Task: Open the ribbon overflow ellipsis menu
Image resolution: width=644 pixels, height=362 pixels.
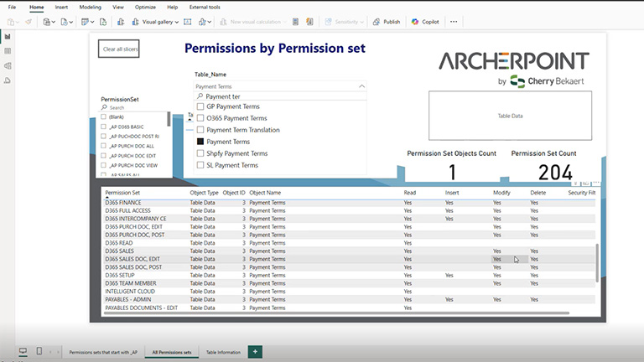Action: (x=454, y=22)
